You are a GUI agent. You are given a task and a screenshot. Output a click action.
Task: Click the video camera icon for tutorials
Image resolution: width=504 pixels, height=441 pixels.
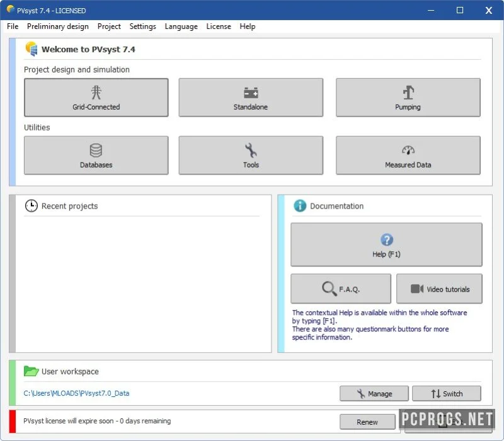point(417,289)
